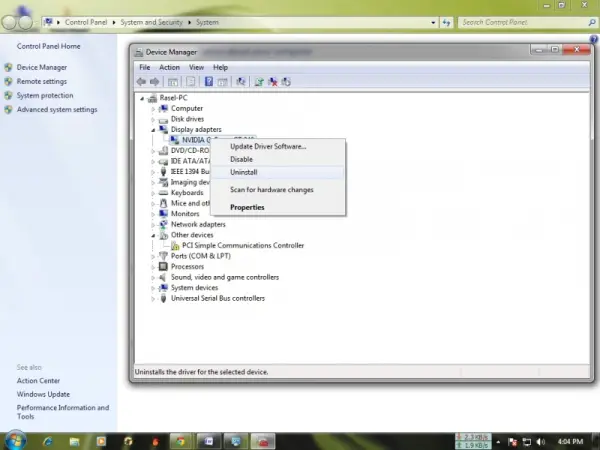600x450 pixels.
Task: Click the System and Security breadcrumb
Action: click(x=152, y=23)
